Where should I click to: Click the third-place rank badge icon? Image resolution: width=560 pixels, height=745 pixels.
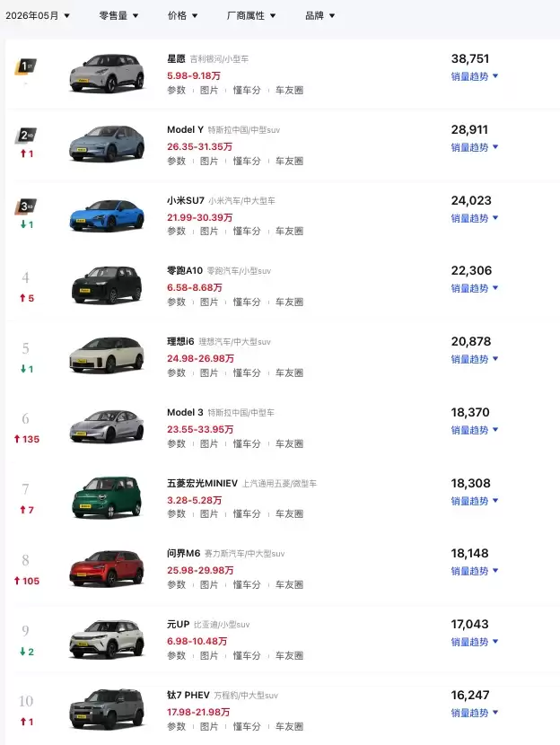pyautogui.click(x=26, y=206)
